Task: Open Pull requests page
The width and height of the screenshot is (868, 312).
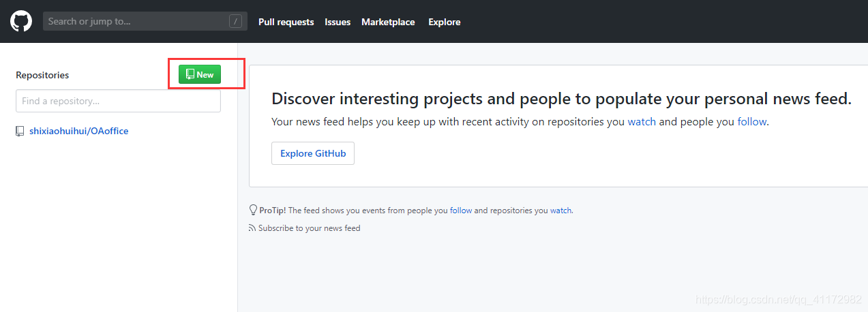Action: click(x=286, y=22)
